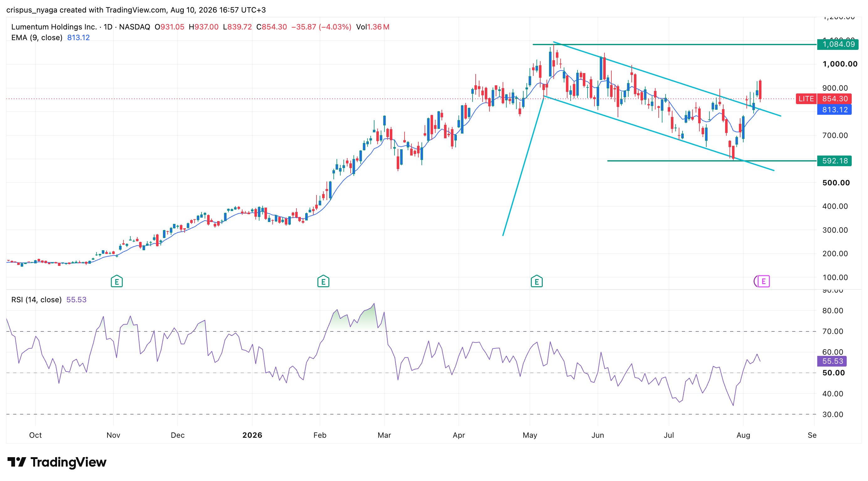Click the RSI 60.00 axis label

833,352
